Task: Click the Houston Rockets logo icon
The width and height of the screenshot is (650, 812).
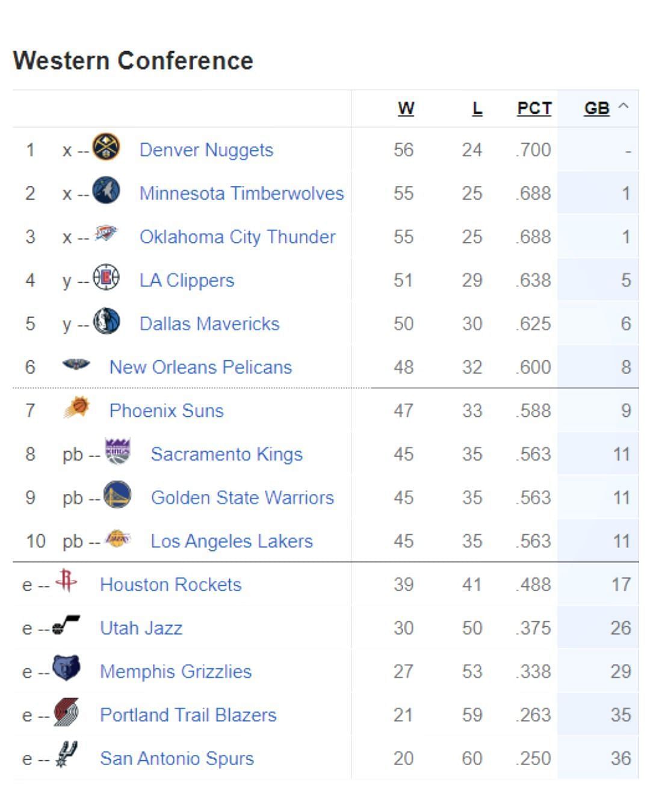Action: (x=66, y=581)
